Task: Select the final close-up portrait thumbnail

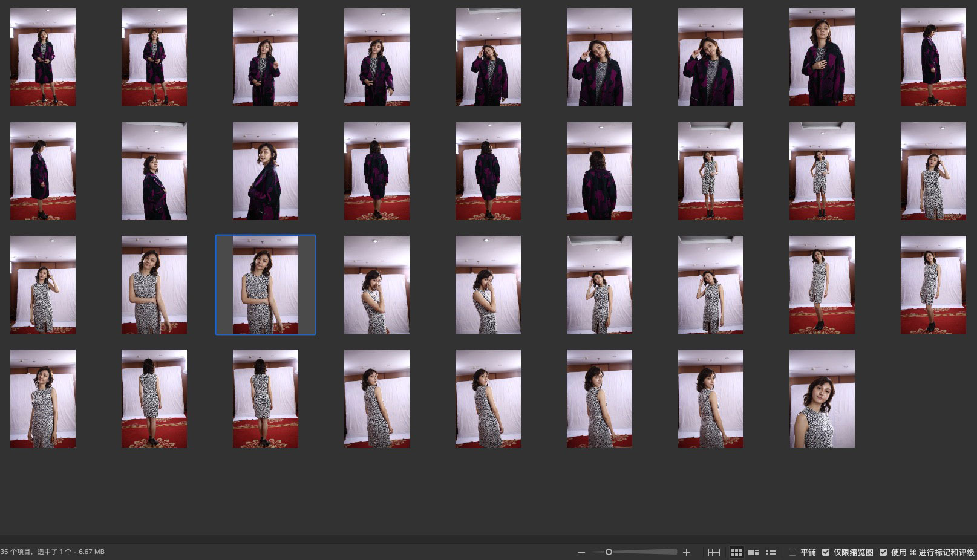Action: pyautogui.click(x=822, y=399)
